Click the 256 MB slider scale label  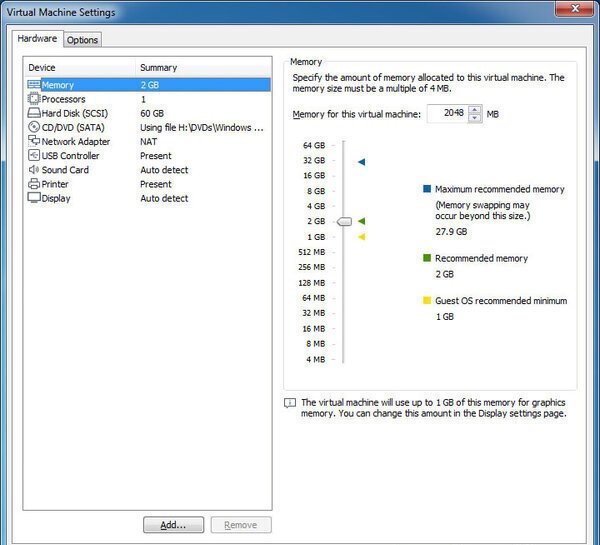point(311,267)
